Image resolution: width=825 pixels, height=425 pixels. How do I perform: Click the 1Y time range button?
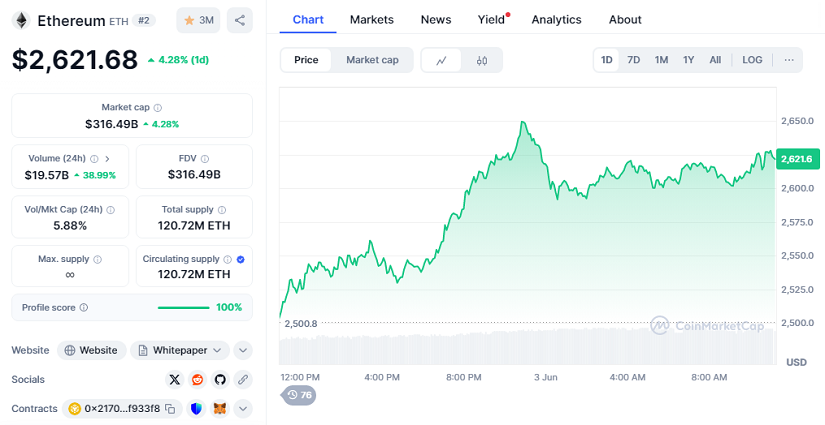point(688,60)
